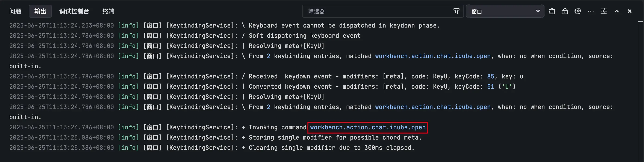
Task: Toggle the output scroll lock
Action: point(565,11)
